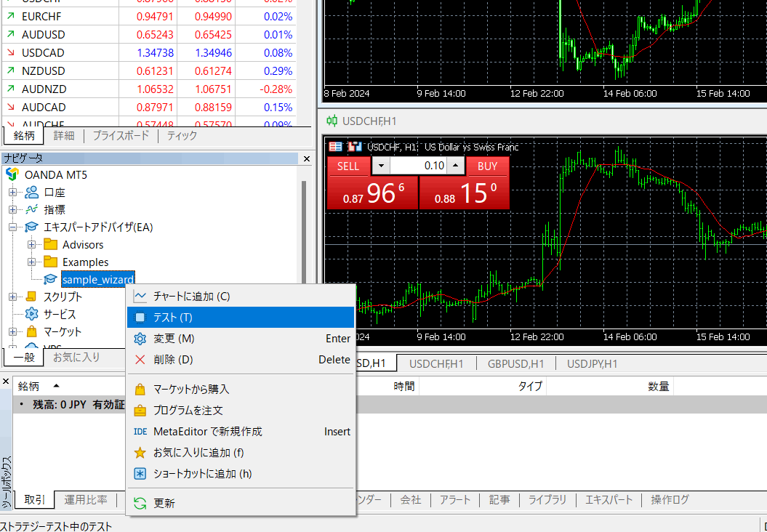Switch to GBPUSD,H1 chart tab

tap(515, 364)
